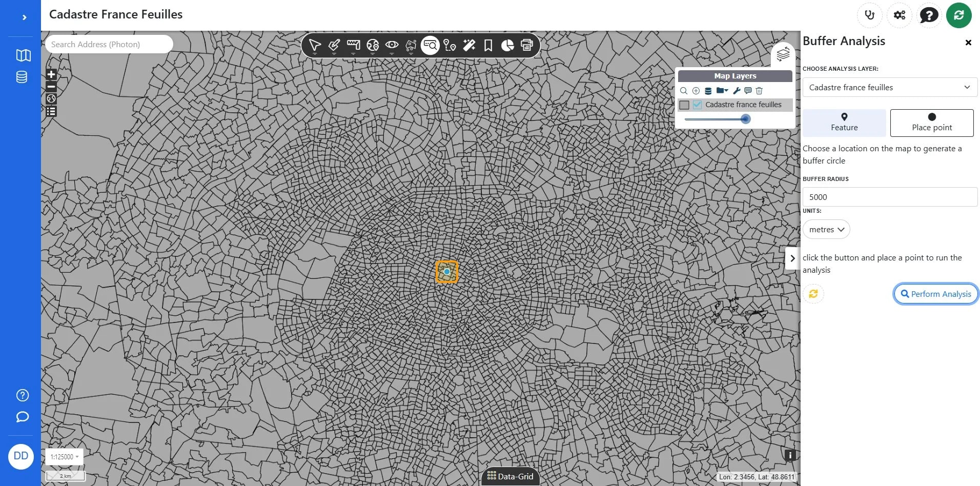Click the blue point marker on map
Image resolution: width=980 pixels, height=486 pixels.
[447, 272]
